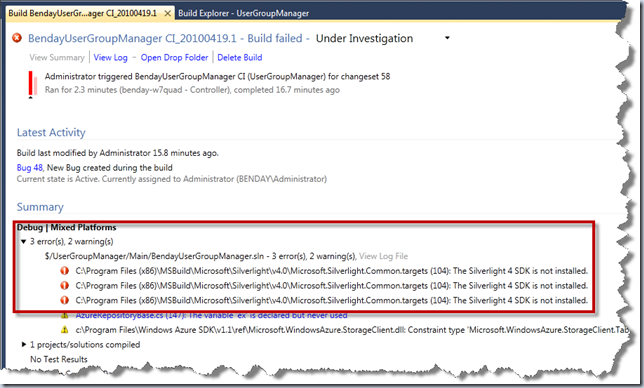This screenshot has height=388, width=644.
Task: Open the AzureRepositoryBase.cs (147) warning link
Action: click(x=212, y=315)
